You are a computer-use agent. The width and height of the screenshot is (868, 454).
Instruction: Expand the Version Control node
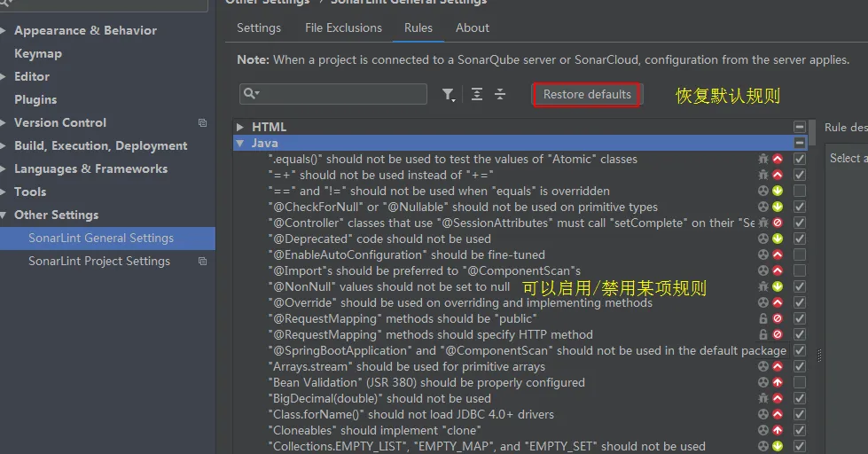point(3,123)
